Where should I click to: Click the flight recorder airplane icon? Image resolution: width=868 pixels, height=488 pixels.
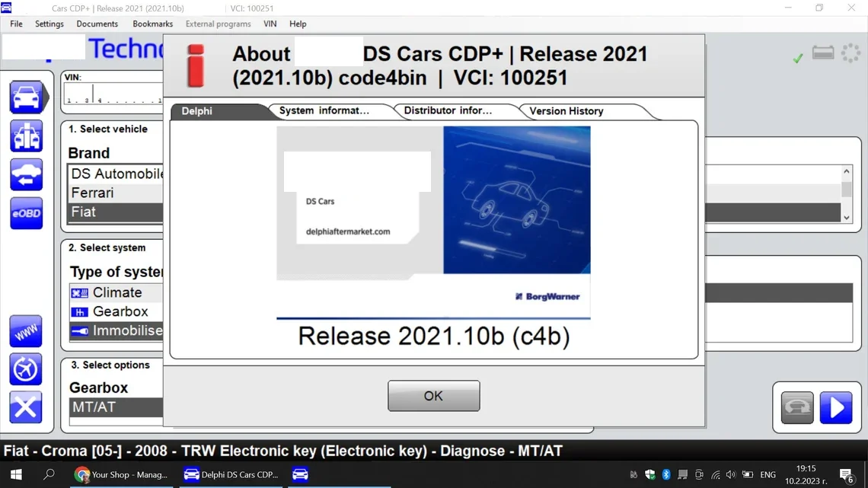(26, 369)
